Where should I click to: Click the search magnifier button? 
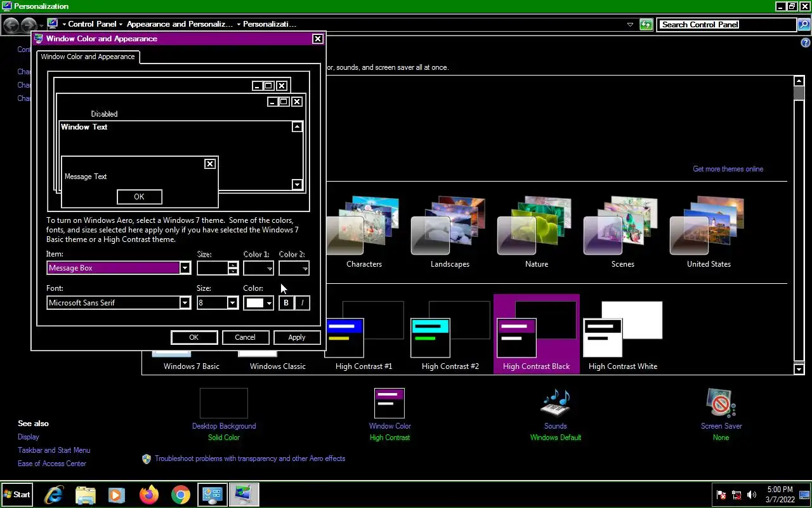point(804,25)
